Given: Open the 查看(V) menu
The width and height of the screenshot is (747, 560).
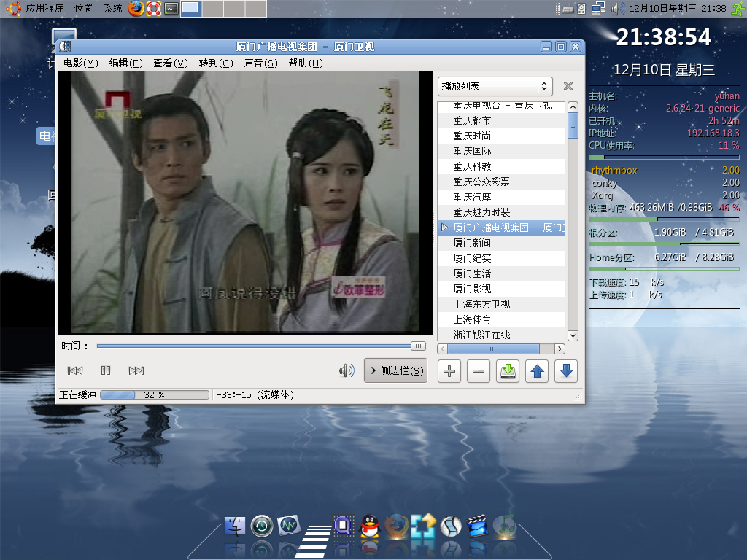Looking at the screenshot, I should tap(171, 63).
